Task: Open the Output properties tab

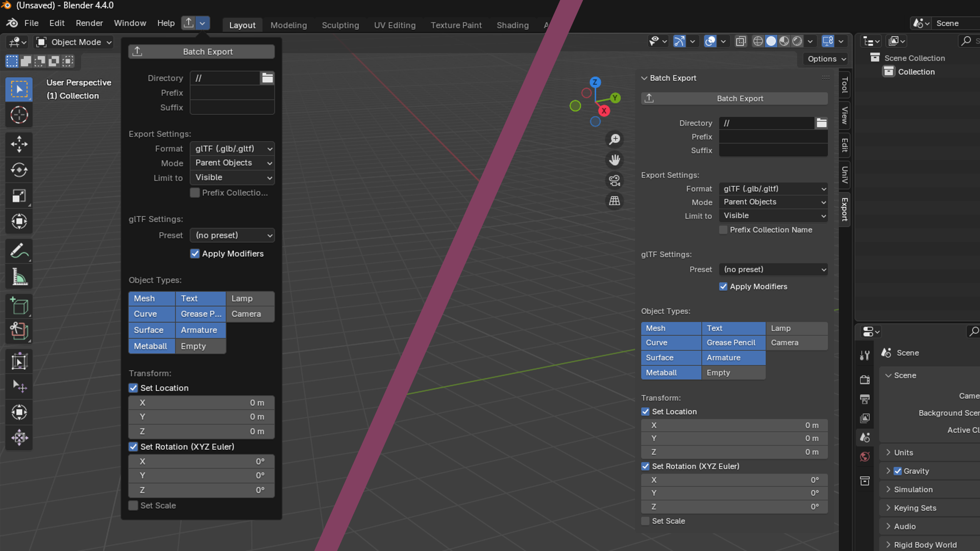Action: (x=865, y=399)
